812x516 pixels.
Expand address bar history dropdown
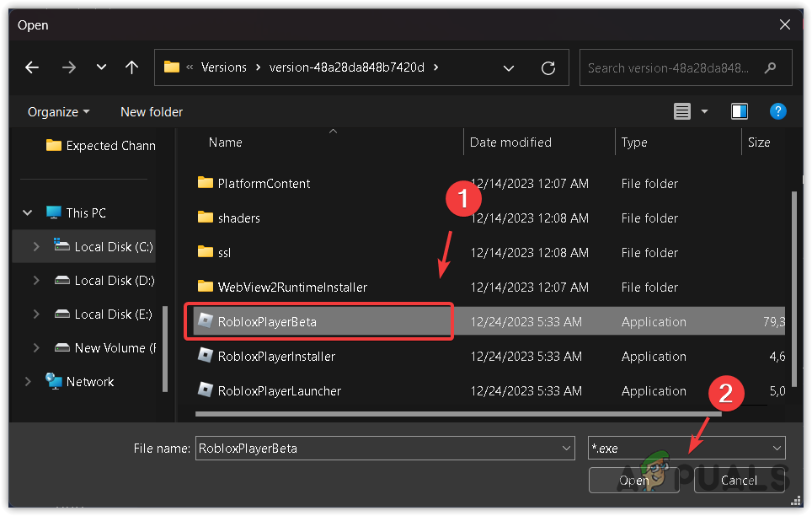click(x=509, y=68)
